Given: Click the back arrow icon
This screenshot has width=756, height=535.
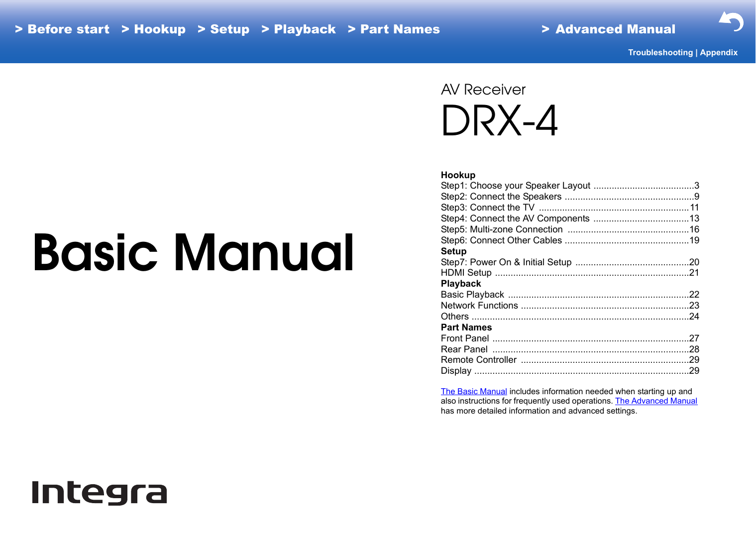Looking at the screenshot, I should (x=731, y=22).
